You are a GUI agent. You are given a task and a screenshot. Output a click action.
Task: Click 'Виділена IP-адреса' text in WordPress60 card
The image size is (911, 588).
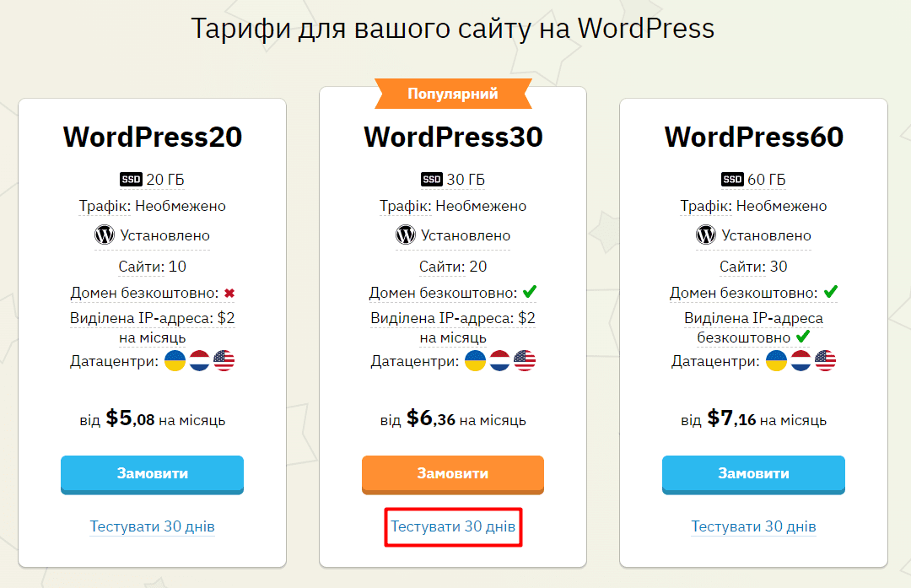[753, 318]
